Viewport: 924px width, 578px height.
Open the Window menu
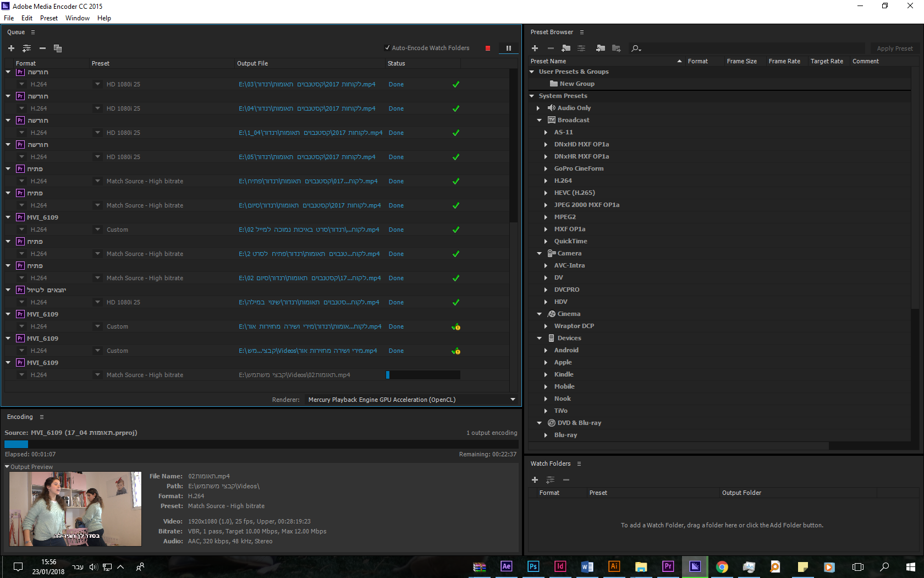pyautogui.click(x=78, y=18)
